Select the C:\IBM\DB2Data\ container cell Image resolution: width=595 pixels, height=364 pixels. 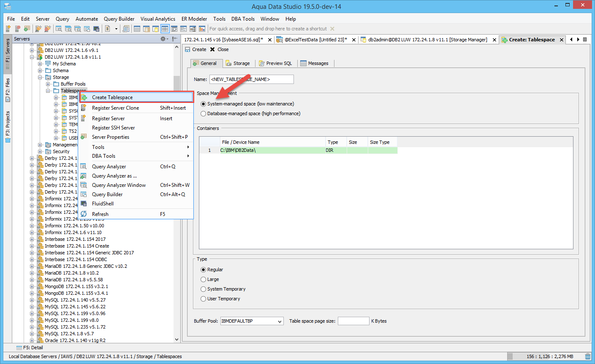tap(273, 150)
